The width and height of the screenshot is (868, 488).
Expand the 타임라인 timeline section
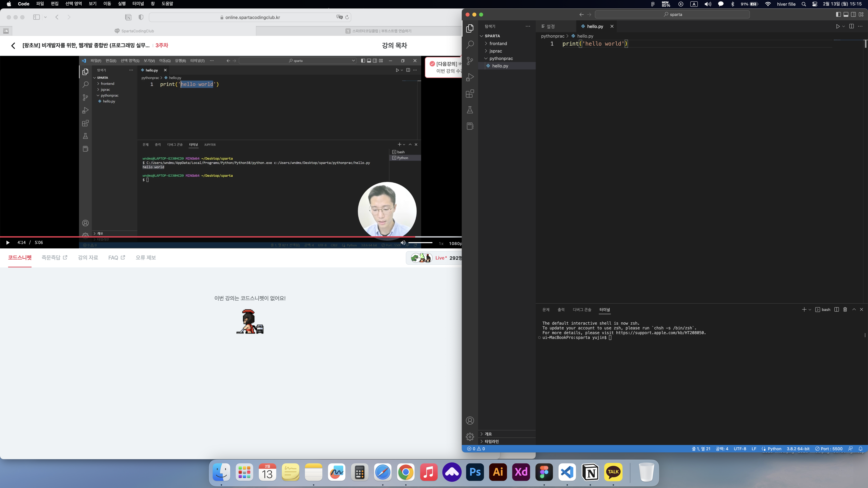[x=507, y=441]
